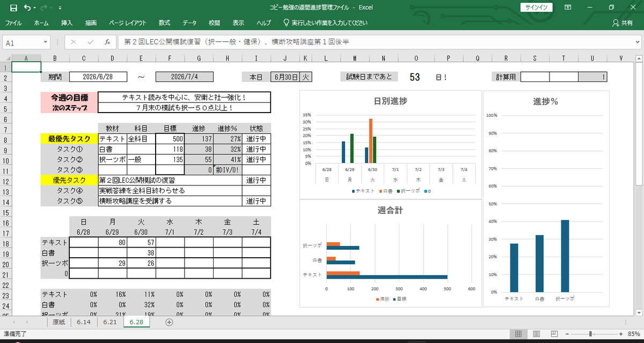Screen dimensions: 644x343
Task: Click the サインイン button
Action: pyautogui.click(x=537, y=8)
